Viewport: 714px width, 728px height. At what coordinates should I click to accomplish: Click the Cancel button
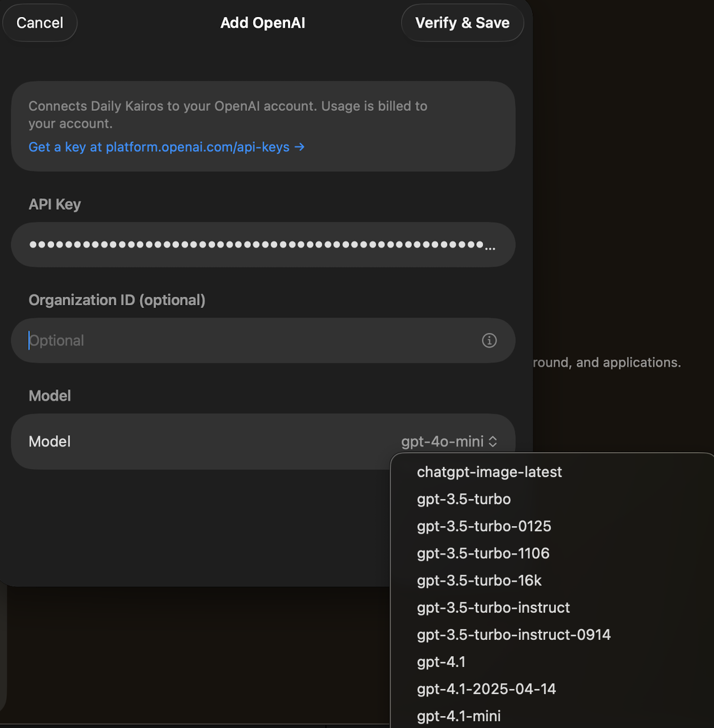pyautogui.click(x=40, y=23)
